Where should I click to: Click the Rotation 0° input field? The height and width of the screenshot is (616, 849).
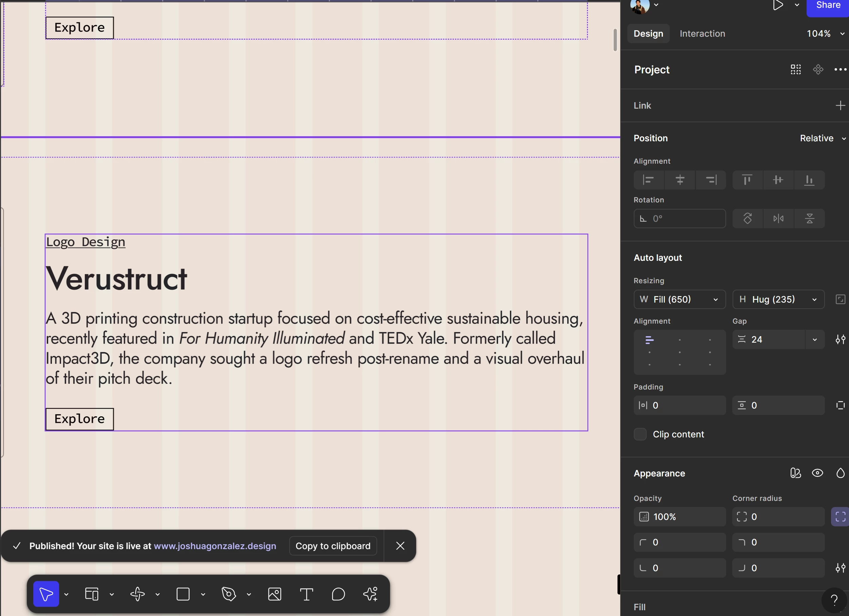pyautogui.click(x=680, y=219)
